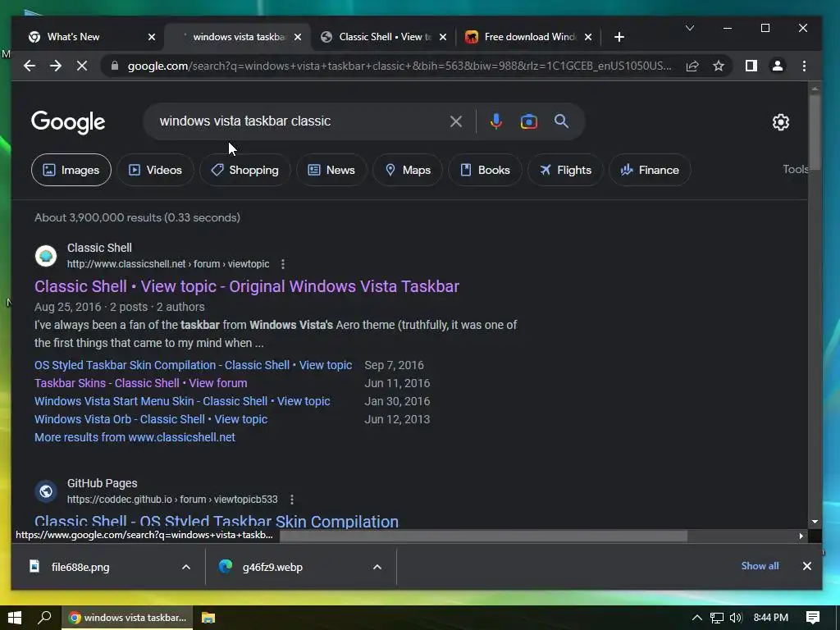View site information via lock icon
The width and height of the screenshot is (840, 630).
[x=114, y=66]
